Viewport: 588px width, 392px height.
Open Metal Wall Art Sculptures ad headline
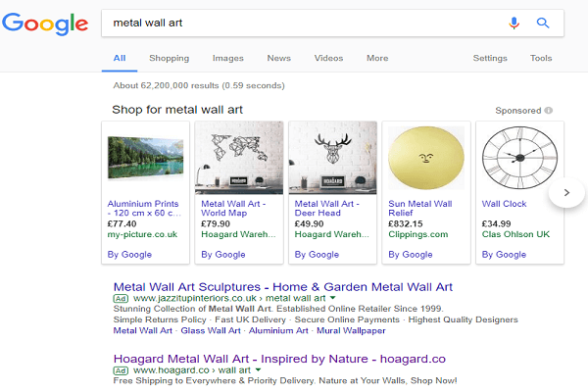coord(283,287)
